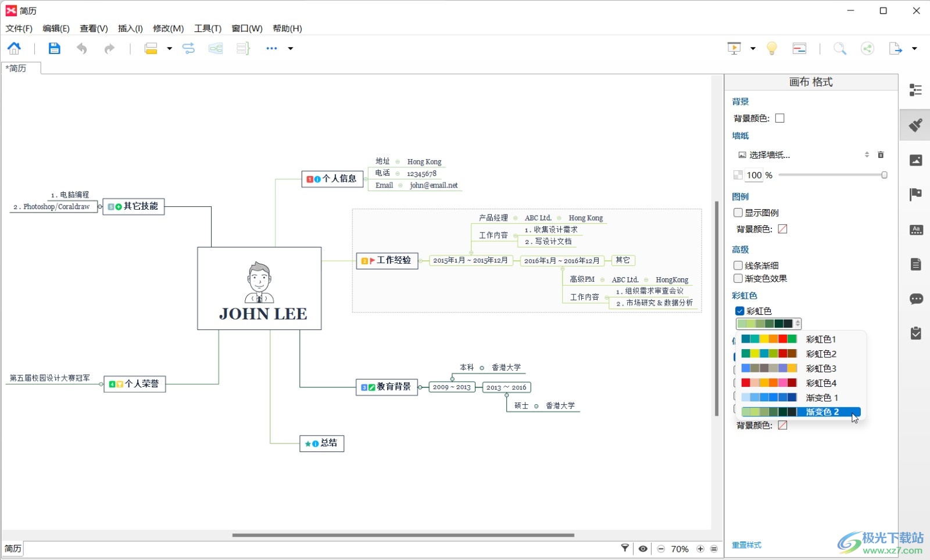Expand the ellipsis dropdown arrow
930x560 pixels.
[291, 48]
